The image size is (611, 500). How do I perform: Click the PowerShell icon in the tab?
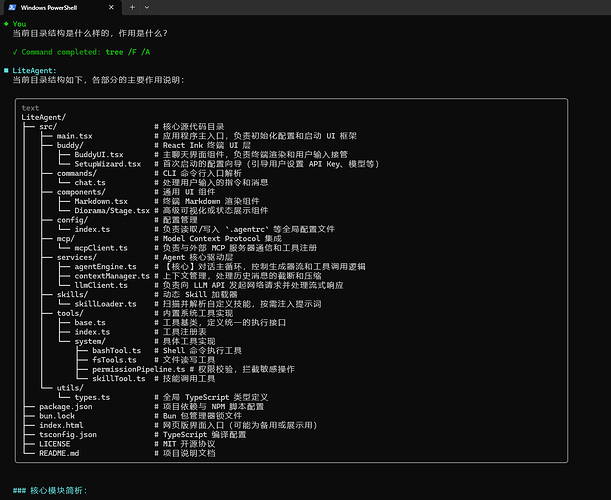[x=10, y=7]
